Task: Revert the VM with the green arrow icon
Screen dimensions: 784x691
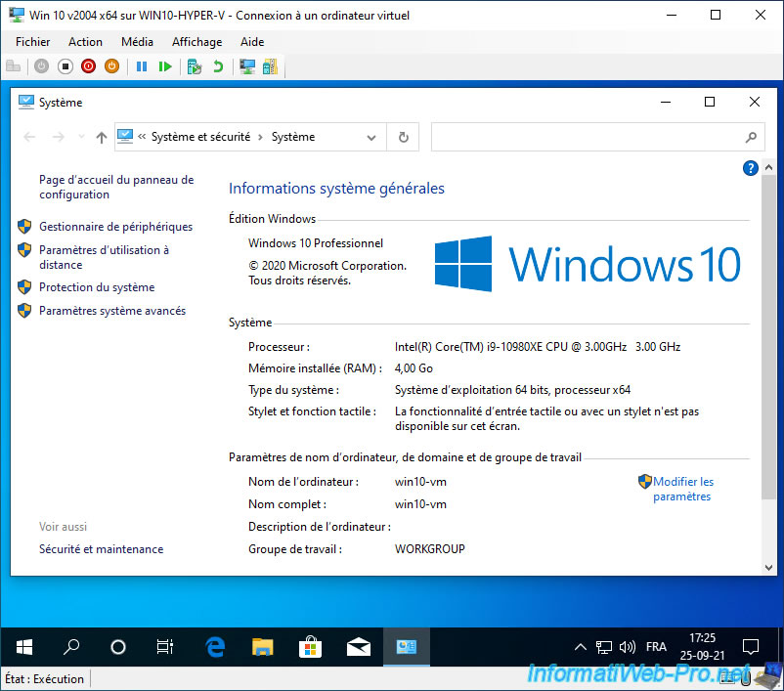Action: coord(218,66)
